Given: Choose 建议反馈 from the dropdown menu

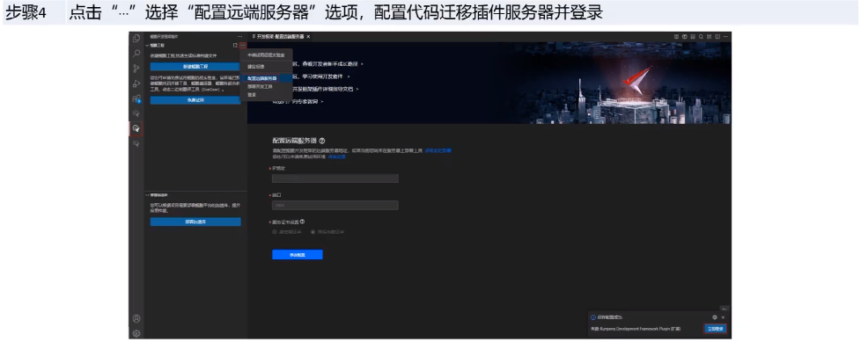Looking at the screenshot, I should point(266,66).
